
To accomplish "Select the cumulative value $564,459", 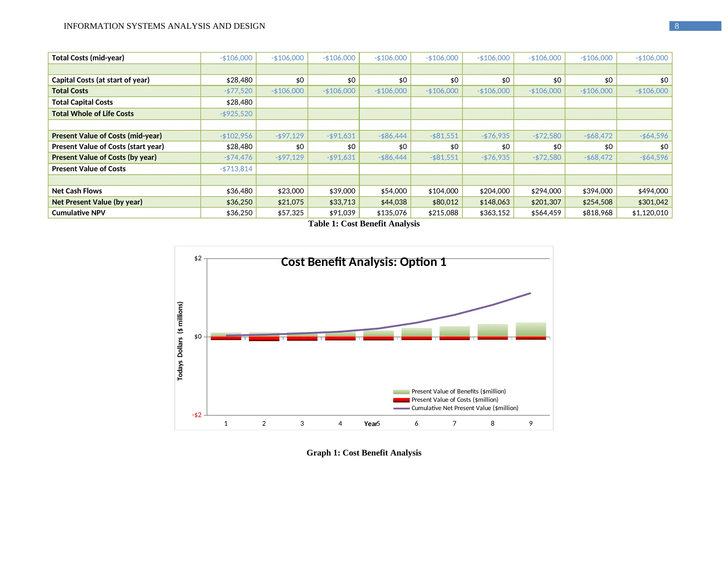I will point(546,213).
